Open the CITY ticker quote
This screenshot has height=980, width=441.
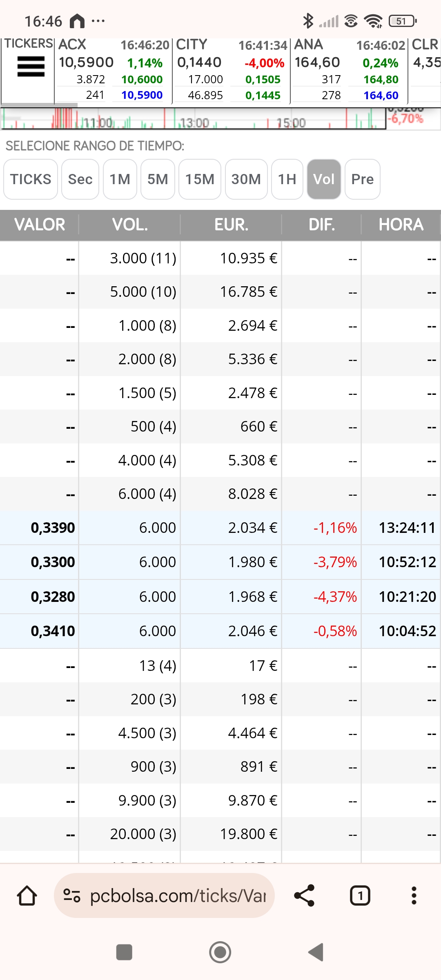[231, 70]
